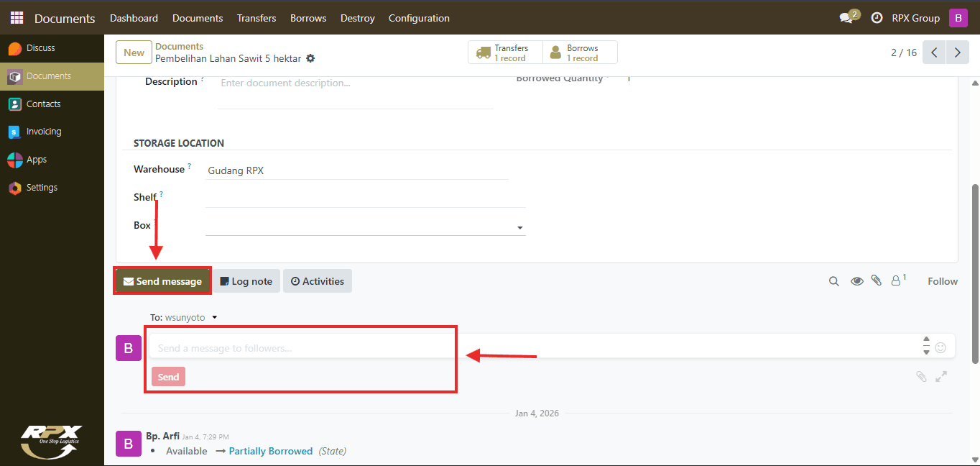Select Documents in the sidebar

click(x=52, y=76)
